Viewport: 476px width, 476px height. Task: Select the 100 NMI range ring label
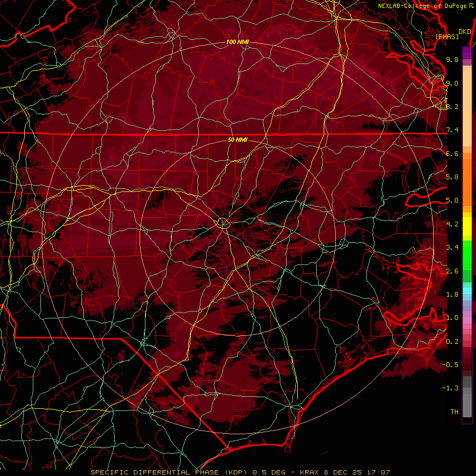click(237, 42)
